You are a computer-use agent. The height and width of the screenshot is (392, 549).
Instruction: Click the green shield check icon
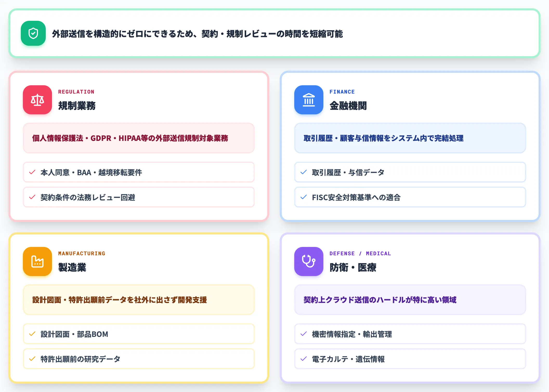(33, 33)
